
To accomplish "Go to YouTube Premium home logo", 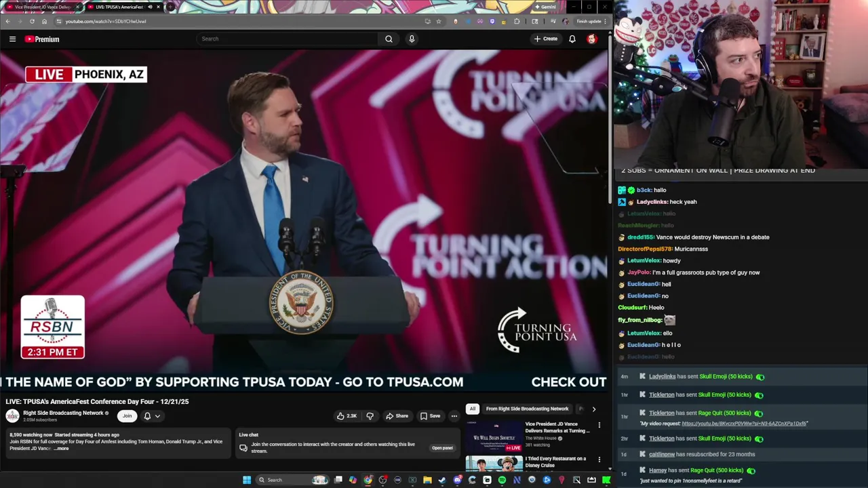I will tap(42, 39).
